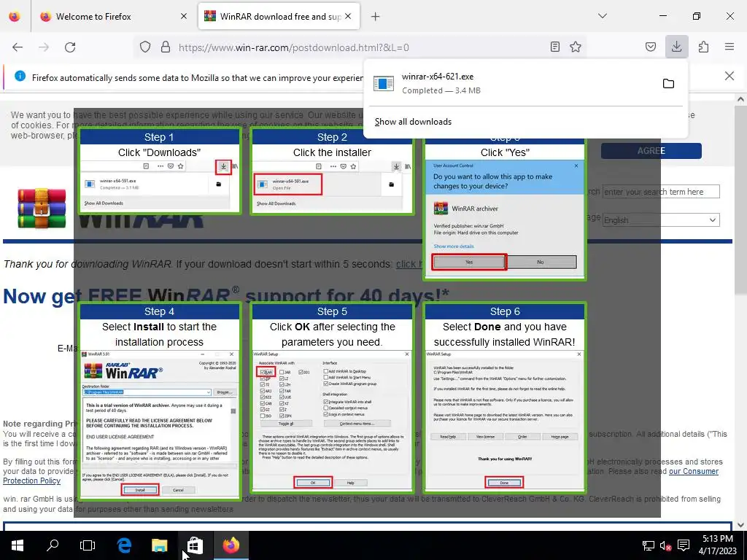This screenshot has width=747, height=560.
Task: Open Windows Start menu
Action: pos(18,545)
